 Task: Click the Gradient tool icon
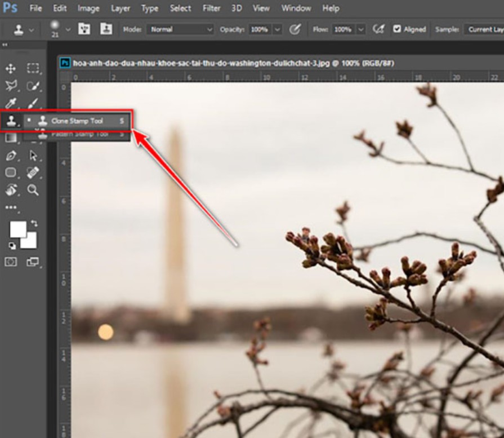pyautogui.click(x=10, y=138)
